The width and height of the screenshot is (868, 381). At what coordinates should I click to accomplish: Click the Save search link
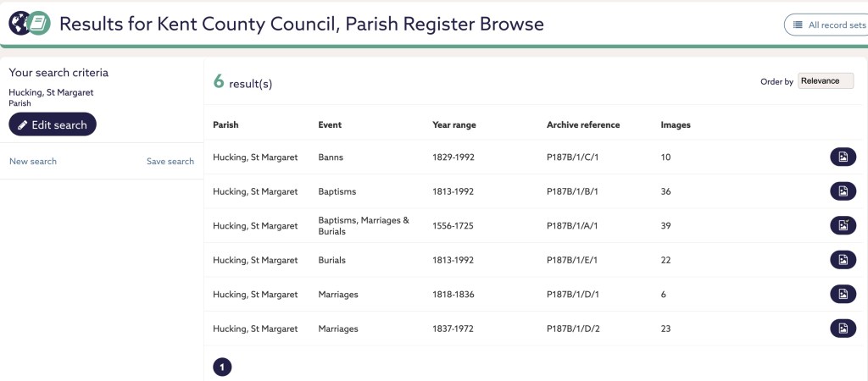click(x=170, y=162)
